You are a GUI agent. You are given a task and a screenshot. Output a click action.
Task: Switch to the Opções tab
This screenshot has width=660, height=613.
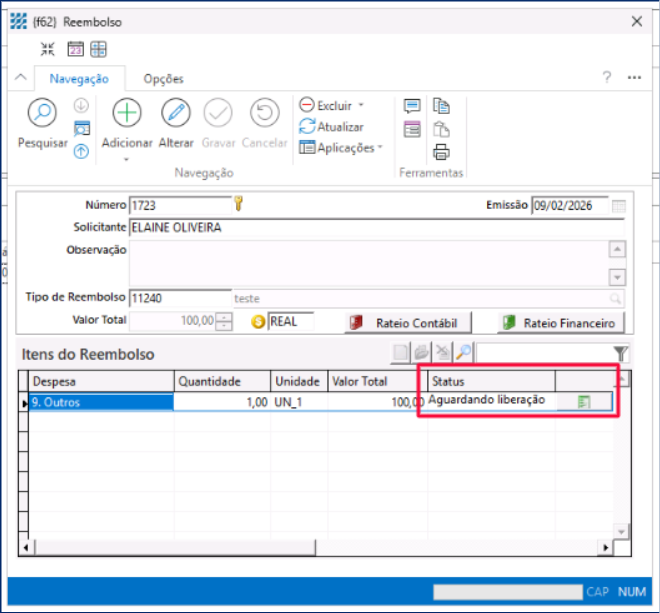tap(163, 79)
